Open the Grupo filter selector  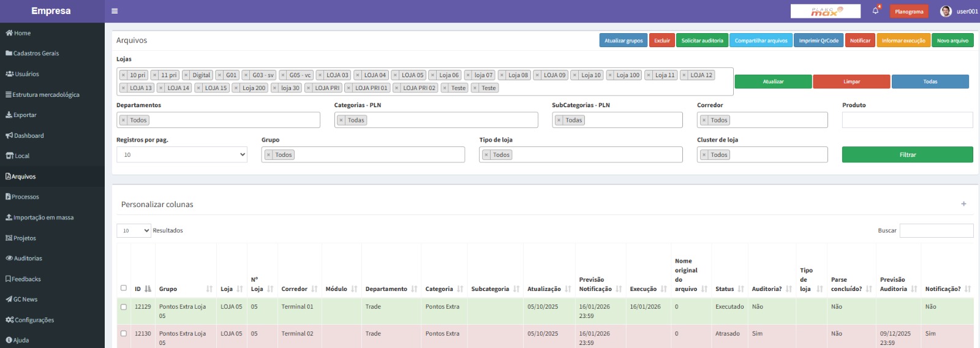click(363, 154)
